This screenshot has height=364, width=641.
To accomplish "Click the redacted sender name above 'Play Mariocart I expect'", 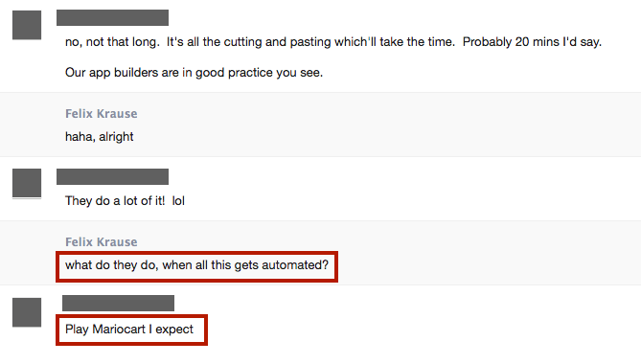I will coord(118,303).
